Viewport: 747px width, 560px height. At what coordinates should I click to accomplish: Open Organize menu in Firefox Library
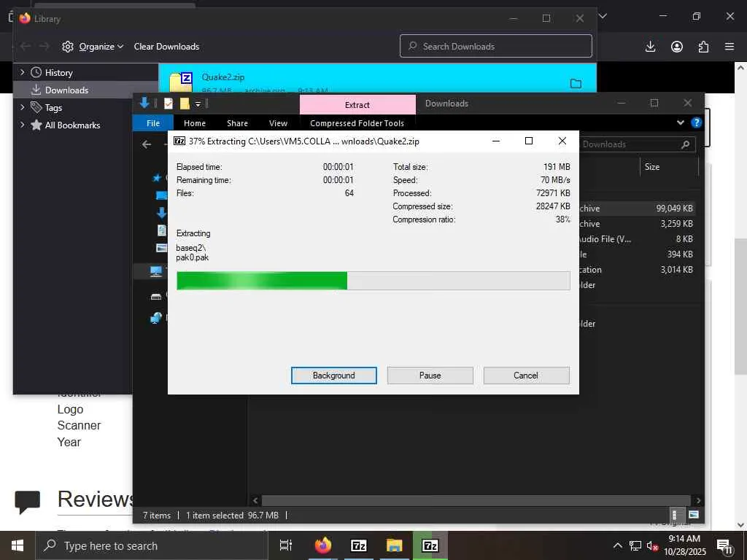93,46
